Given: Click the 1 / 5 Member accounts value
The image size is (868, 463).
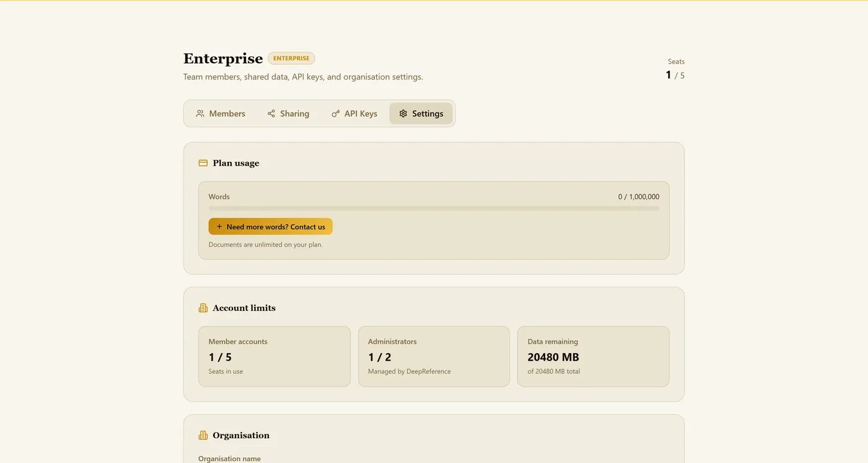Looking at the screenshot, I should pos(220,357).
